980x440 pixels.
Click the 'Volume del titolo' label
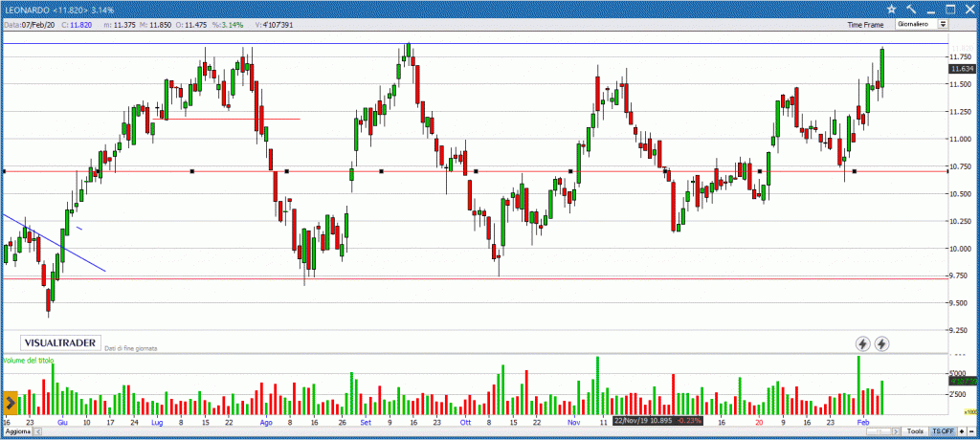(x=29, y=361)
